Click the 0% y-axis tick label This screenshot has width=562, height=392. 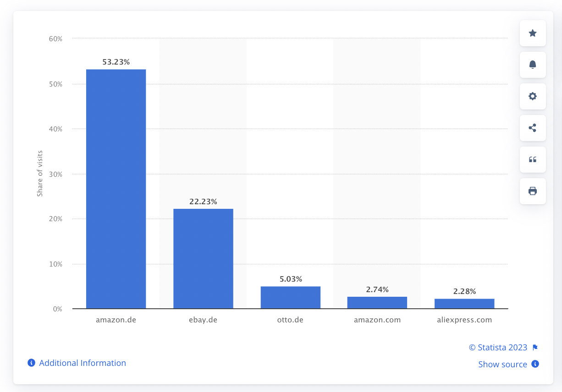coord(57,309)
